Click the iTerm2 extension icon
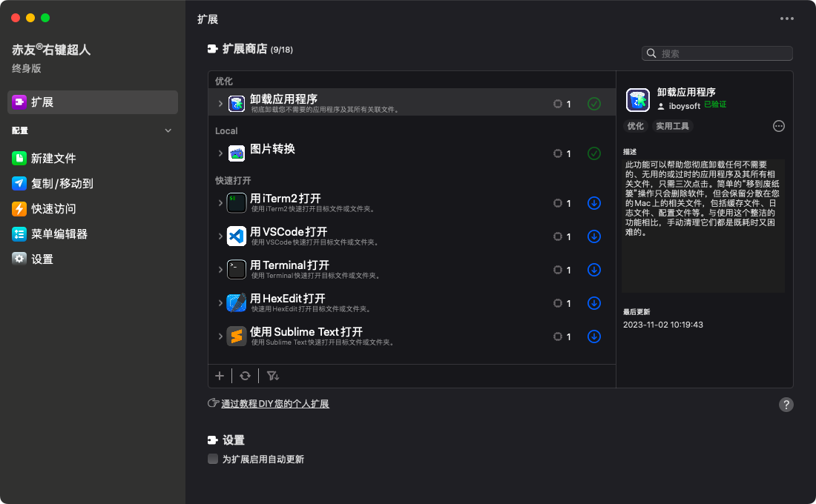The width and height of the screenshot is (816, 504). click(x=236, y=203)
